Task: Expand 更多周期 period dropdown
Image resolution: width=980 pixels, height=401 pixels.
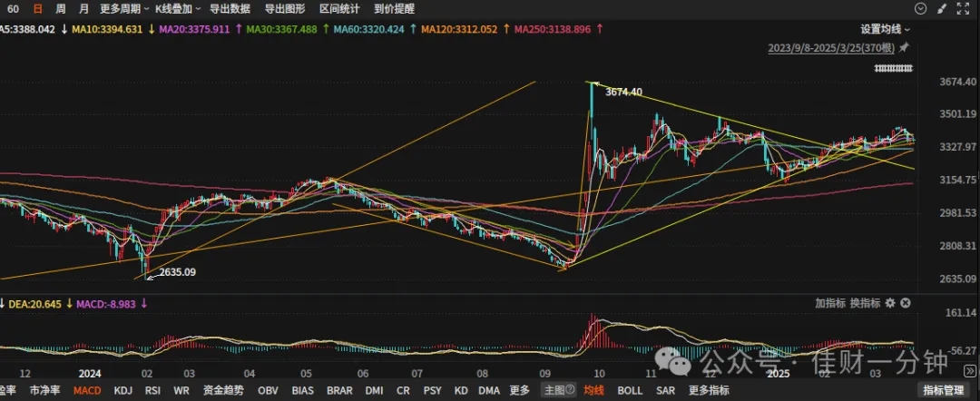Action: tap(124, 9)
